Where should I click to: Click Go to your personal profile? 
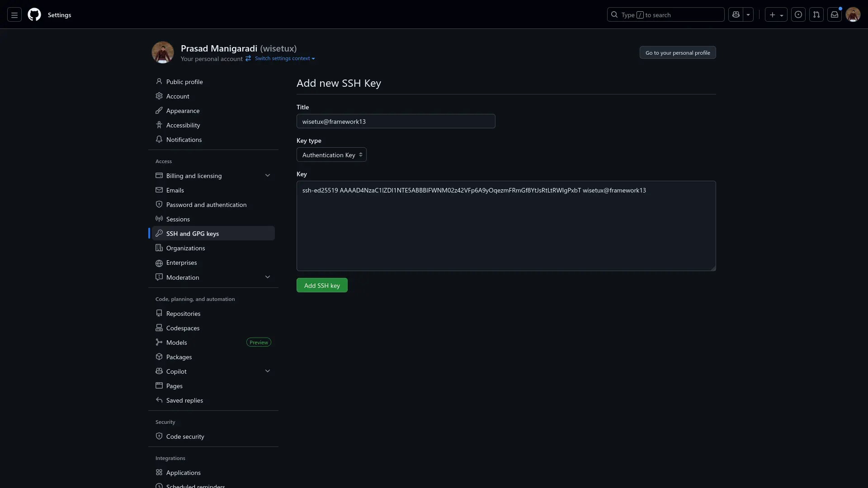pyautogui.click(x=677, y=53)
